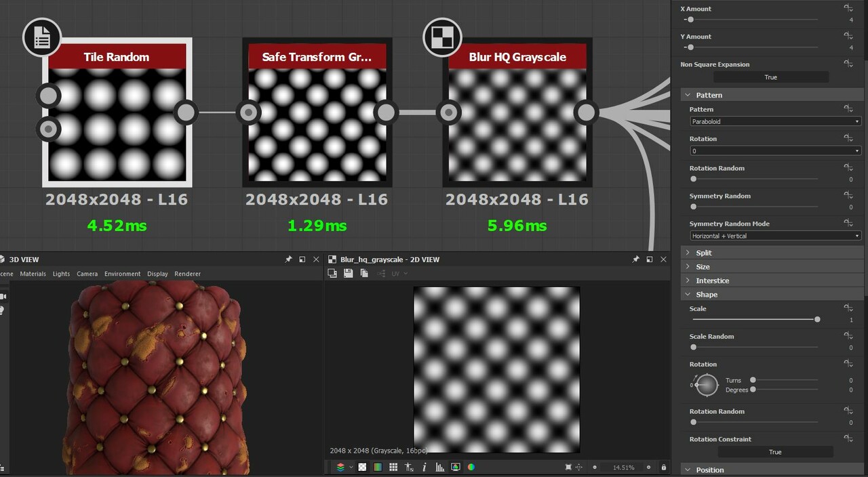Image resolution: width=868 pixels, height=477 pixels.
Task: Click the copy-to-new-window icon in 2D View toolbar
Action: (x=332, y=273)
